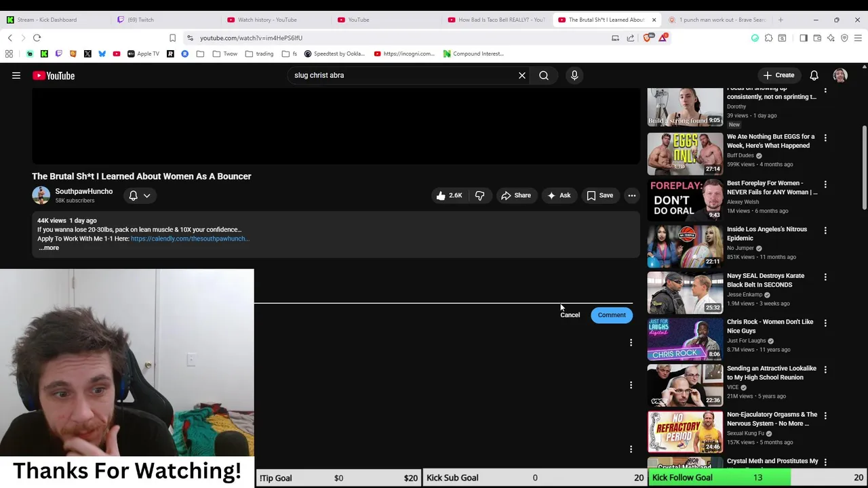
Task: Open Apple TV bookmark
Action: tap(143, 54)
